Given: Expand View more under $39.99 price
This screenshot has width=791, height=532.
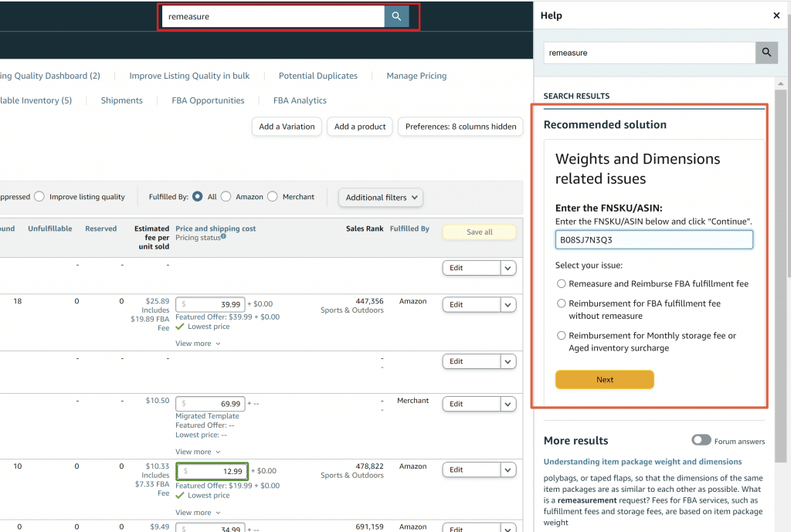Looking at the screenshot, I should click(x=198, y=344).
